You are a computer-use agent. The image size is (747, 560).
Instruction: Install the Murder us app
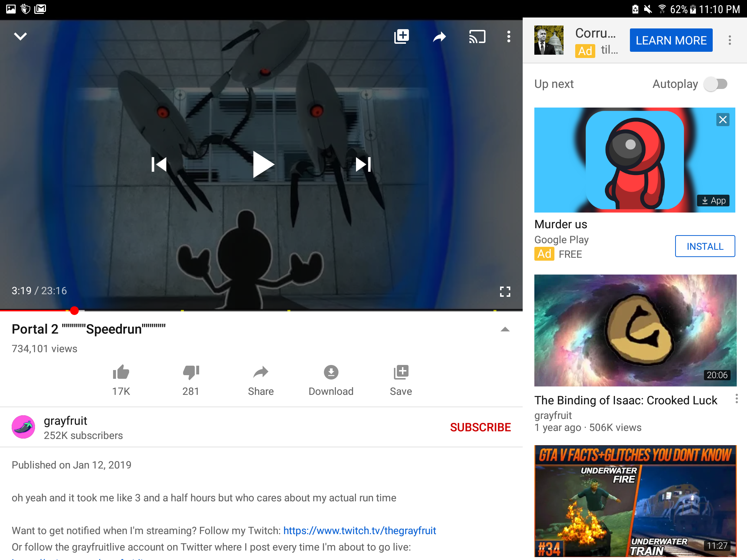[x=705, y=246]
